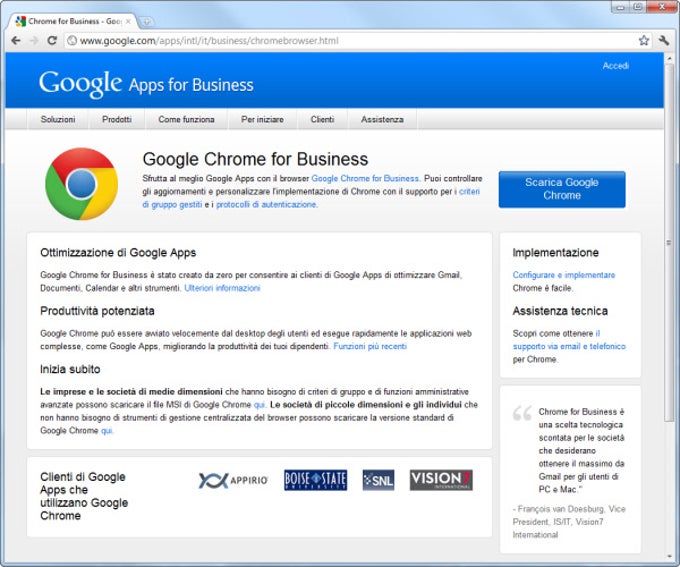This screenshot has height=567, width=680.
Task: Go back with the browser back arrow
Action: click(x=16, y=41)
